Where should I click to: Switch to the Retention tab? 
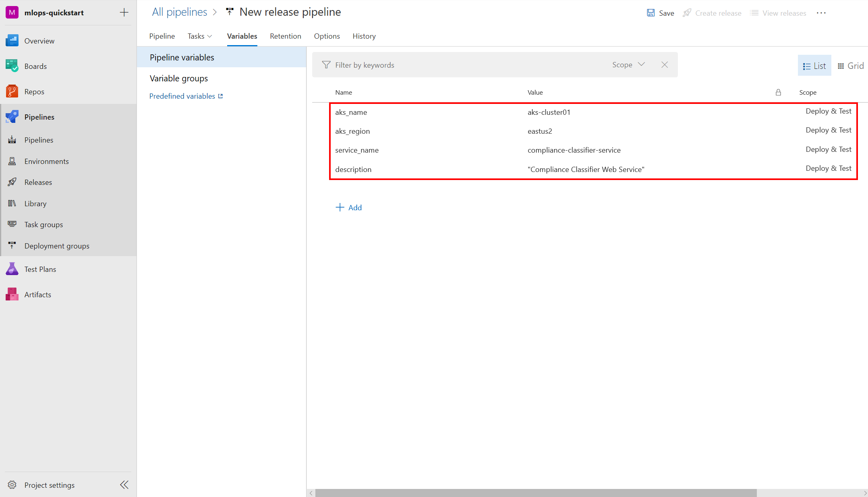tap(286, 36)
